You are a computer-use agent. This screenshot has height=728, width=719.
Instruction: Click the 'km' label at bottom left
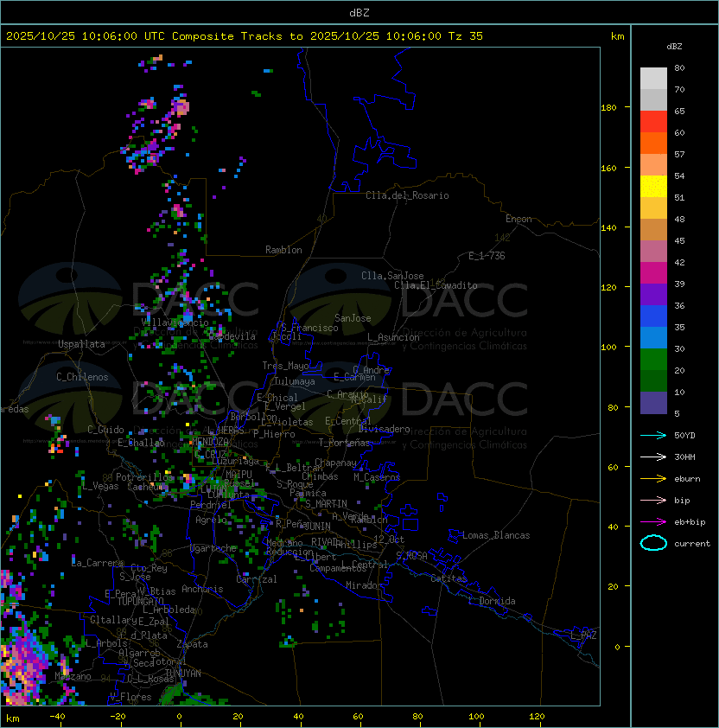(13, 718)
